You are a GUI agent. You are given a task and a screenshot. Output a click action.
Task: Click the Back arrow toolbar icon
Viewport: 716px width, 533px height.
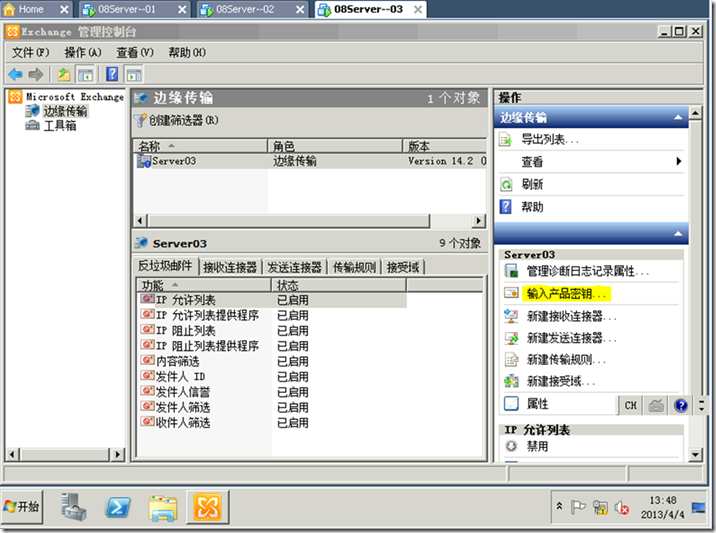pyautogui.click(x=16, y=74)
